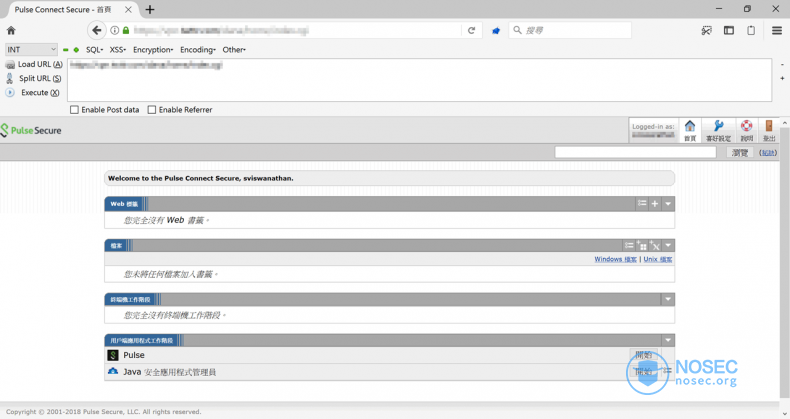Add a Windows file bookmark icon
This screenshot has height=419, width=790.
(x=642, y=246)
